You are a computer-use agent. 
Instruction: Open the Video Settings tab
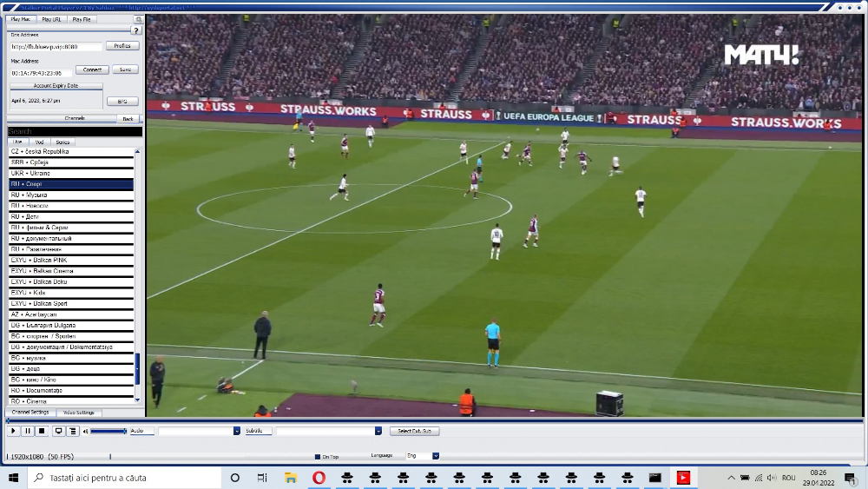pyautogui.click(x=79, y=413)
